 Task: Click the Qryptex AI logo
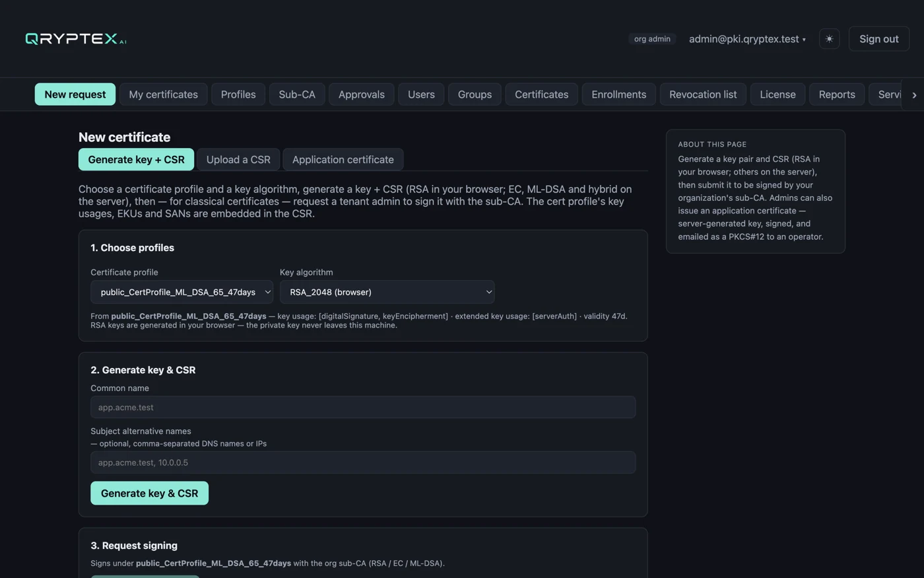click(x=76, y=39)
